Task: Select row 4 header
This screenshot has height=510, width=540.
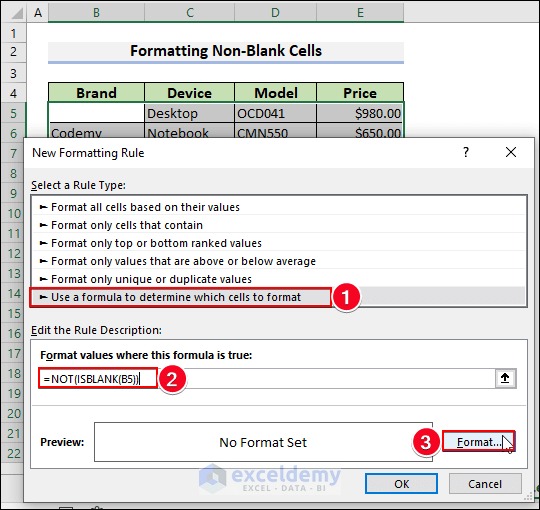Action: pos(13,93)
